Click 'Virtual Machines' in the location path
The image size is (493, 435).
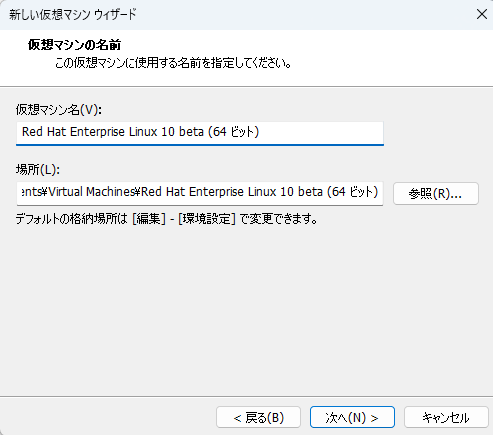pyautogui.click(x=92, y=192)
